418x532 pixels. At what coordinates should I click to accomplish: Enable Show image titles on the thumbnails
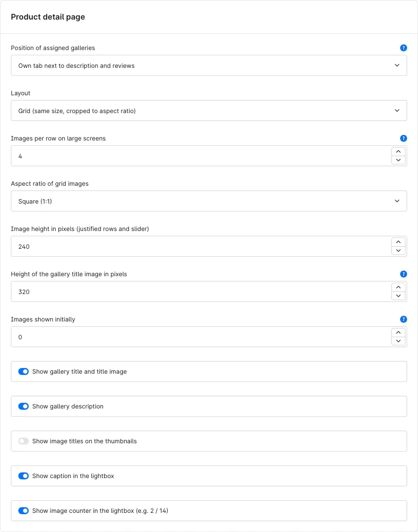[24, 441]
